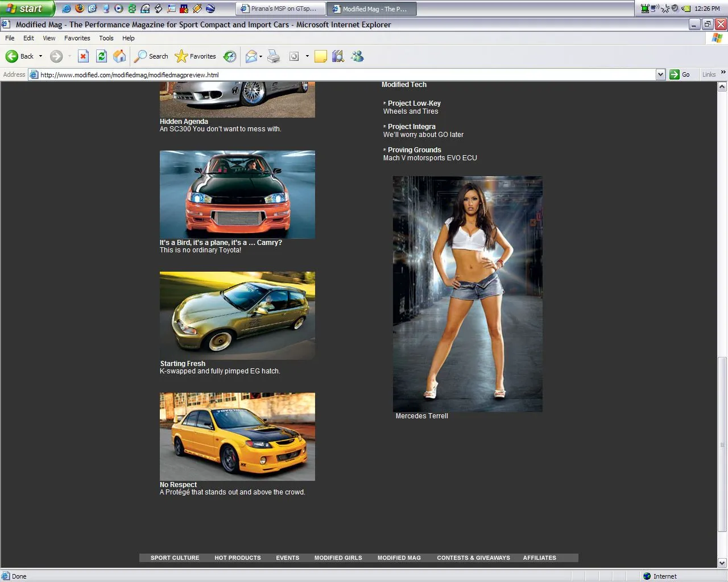
Task: Open the History toolbar icon
Action: [230, 56]
